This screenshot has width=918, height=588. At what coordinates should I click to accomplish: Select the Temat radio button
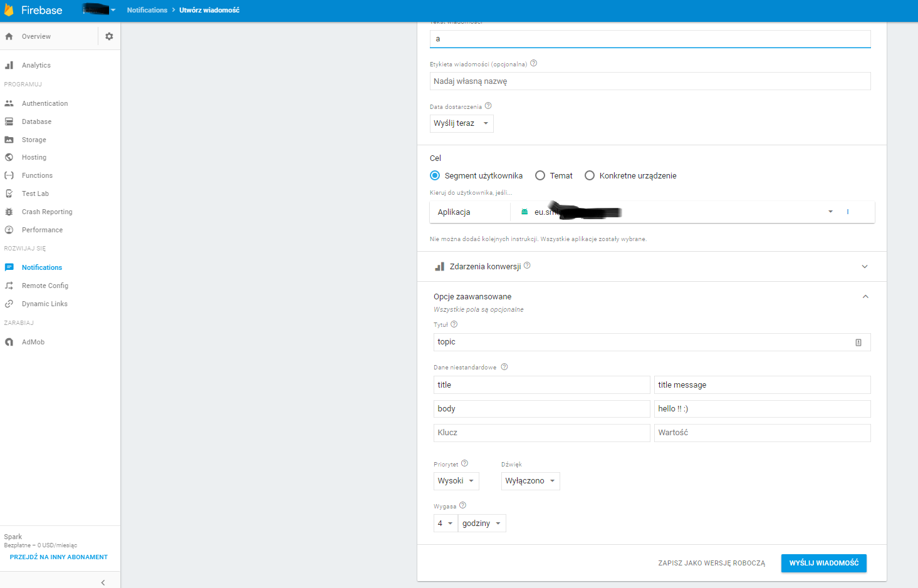click(540, 175)
